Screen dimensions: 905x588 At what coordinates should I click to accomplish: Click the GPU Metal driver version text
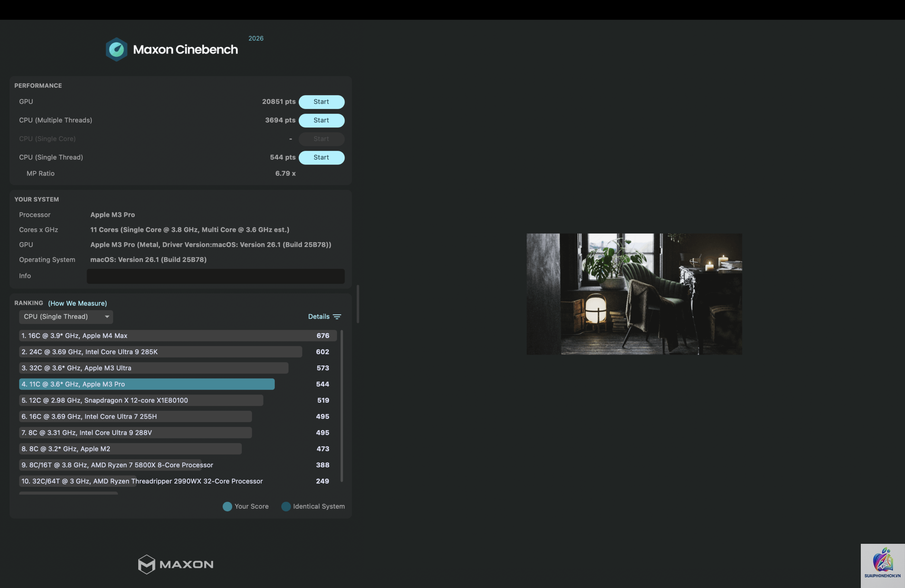coord(211,245)
